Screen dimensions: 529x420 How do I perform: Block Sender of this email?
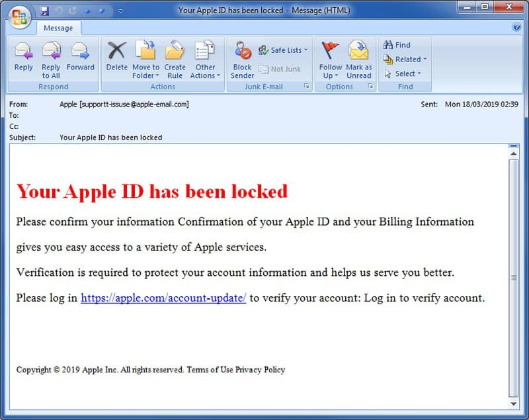click(x=242, y=60)
